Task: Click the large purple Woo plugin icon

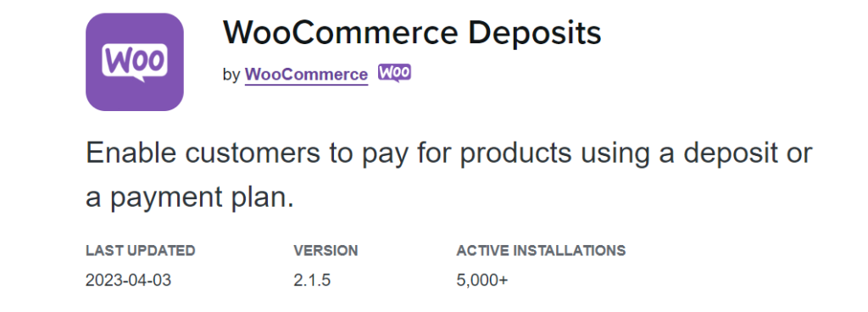Action: coord(135,62)
